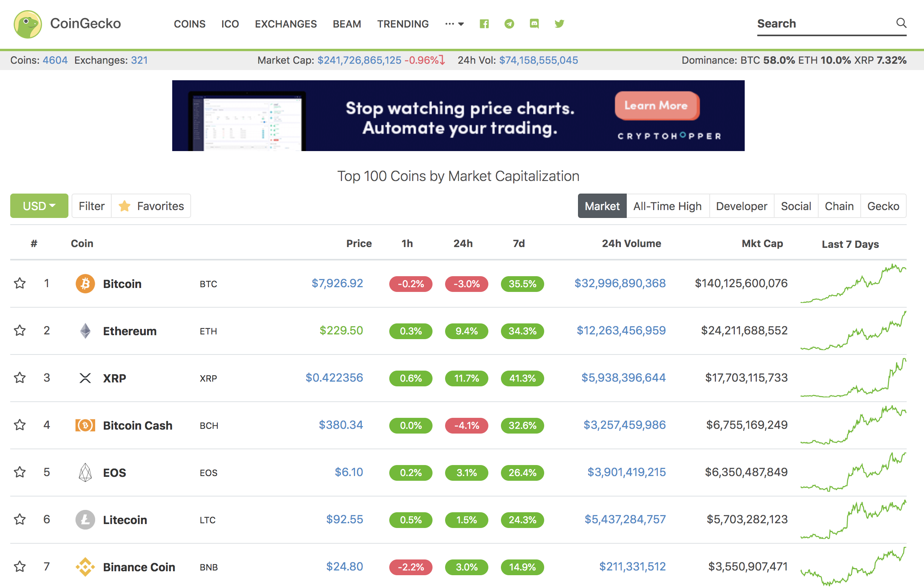
Task: Click the CoinGecko brand name text
Action: [x=85, y=24]
